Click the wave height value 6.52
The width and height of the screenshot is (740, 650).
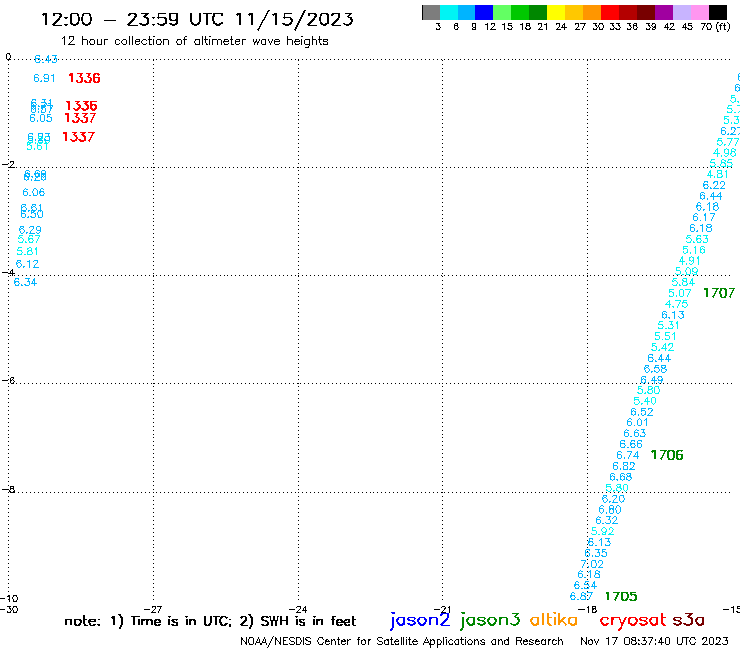[x=642, y=412]
